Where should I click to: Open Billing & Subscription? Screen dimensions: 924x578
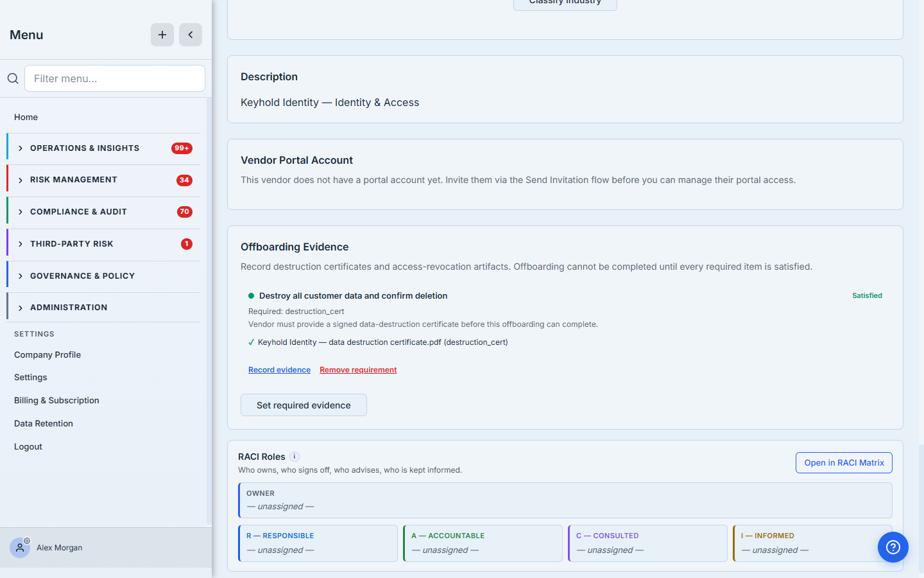click(56, 400)
